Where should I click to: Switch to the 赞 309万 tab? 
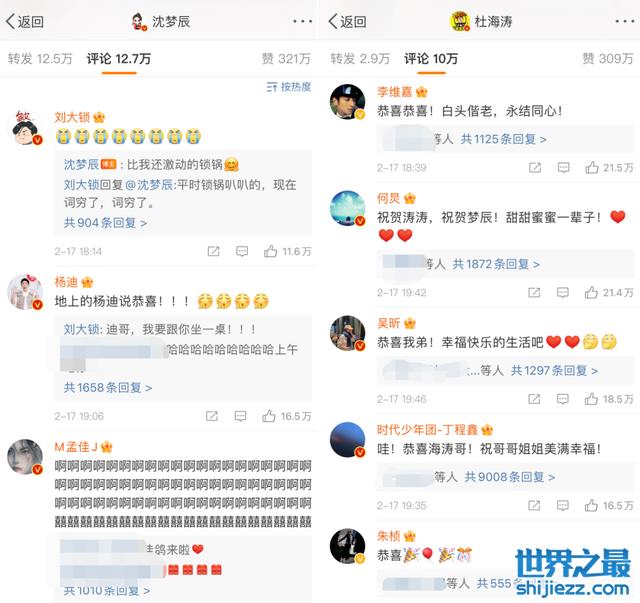tap(607, 59)
